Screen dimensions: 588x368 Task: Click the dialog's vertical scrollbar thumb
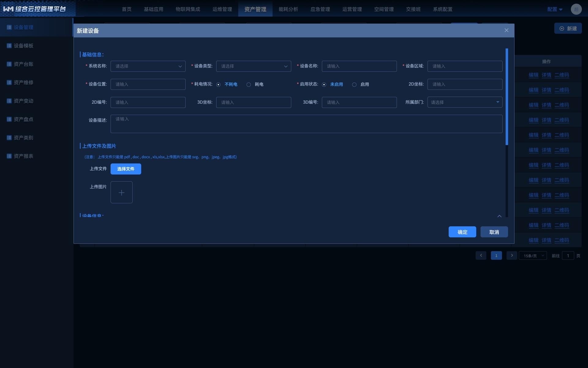pos(507,97)
